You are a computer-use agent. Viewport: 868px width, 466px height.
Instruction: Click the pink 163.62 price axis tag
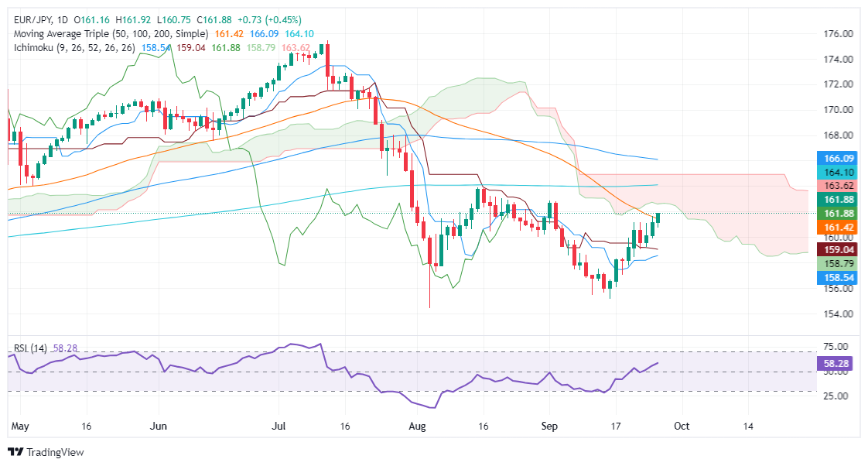(839, 186)
